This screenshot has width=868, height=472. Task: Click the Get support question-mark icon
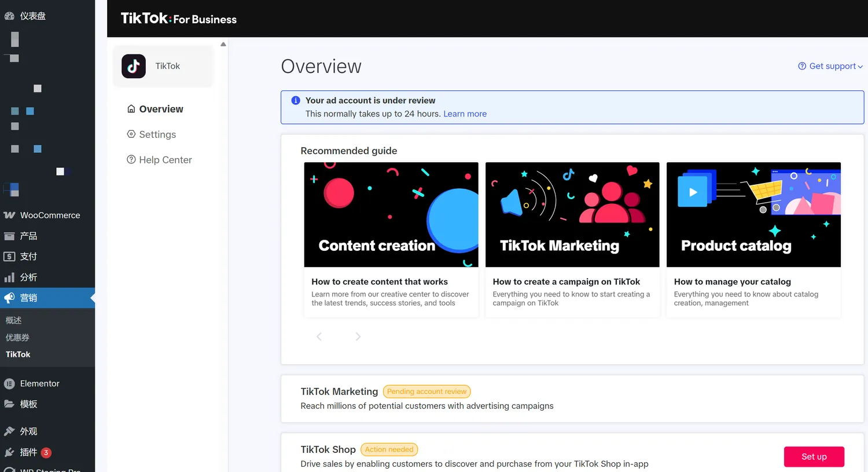[802, 66]
